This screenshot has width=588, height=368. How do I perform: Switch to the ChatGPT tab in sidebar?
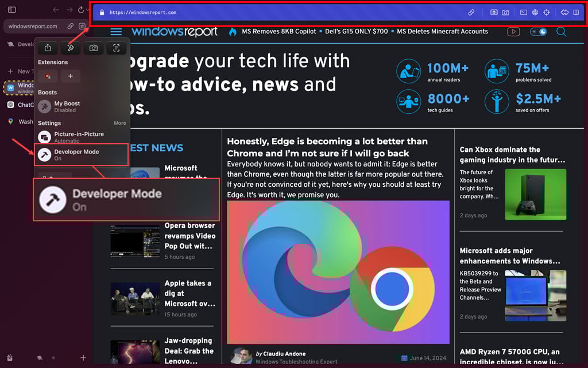pyautogui.click(x=20, y=105)
